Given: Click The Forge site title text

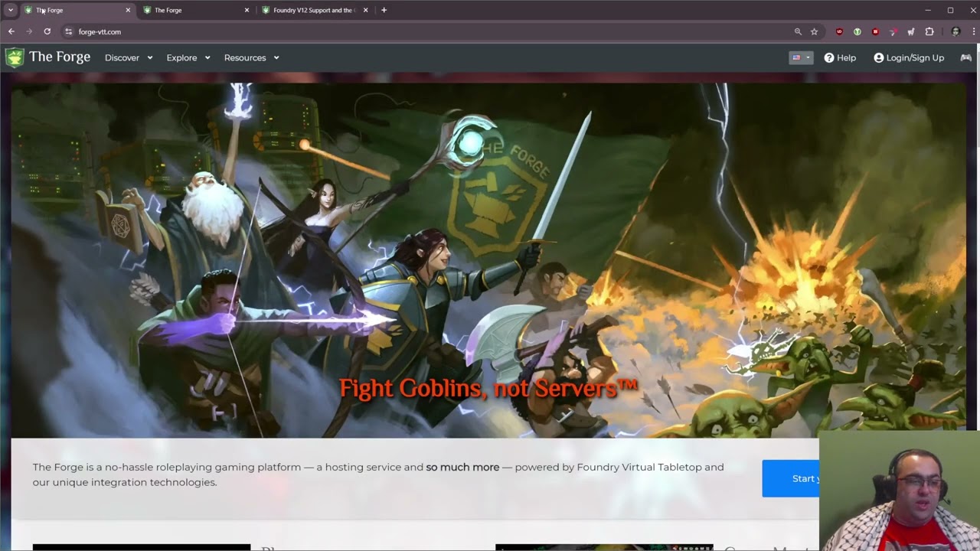Looking at the screenshot, I should pos(60,57).
